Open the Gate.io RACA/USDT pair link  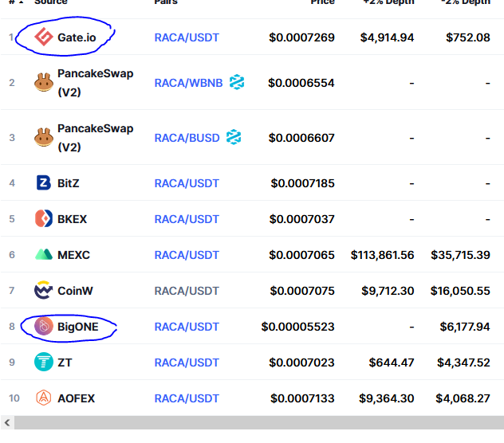[x=187, y=37]
